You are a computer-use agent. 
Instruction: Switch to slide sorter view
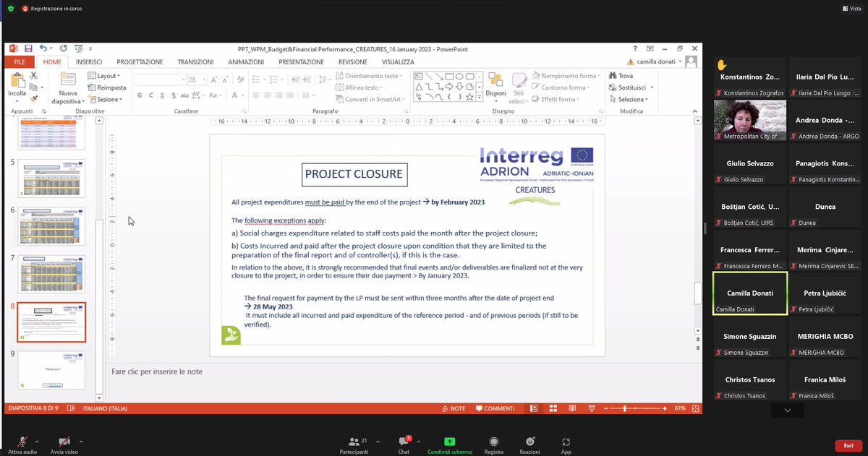553,408
